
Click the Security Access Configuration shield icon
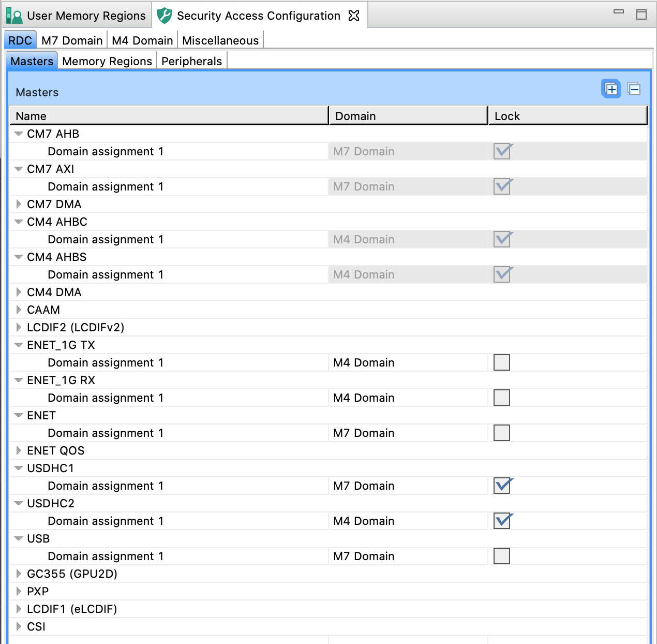tap(165, 16)
